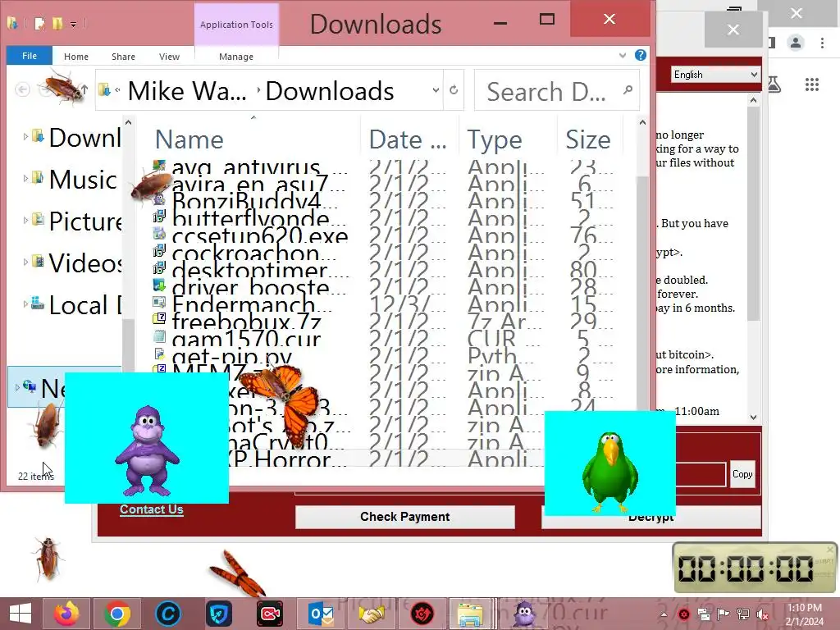Screen dimensions: 840x630
Task: Open the blue C application on taskbar
Action: (167, 614)
